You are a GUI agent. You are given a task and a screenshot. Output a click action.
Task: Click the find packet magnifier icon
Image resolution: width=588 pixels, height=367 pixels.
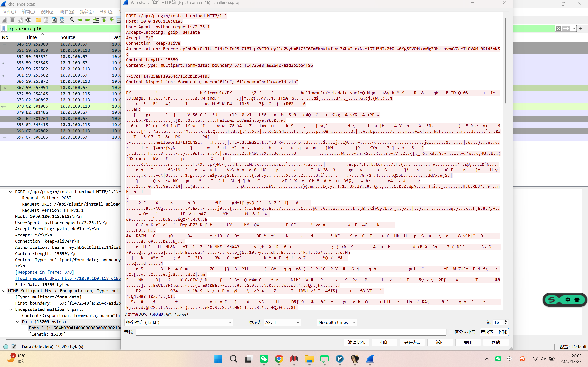(x=72, y=20)
